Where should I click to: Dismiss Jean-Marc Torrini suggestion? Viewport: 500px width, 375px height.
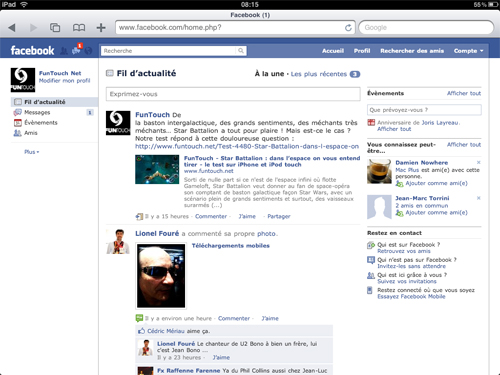[479, 198]
